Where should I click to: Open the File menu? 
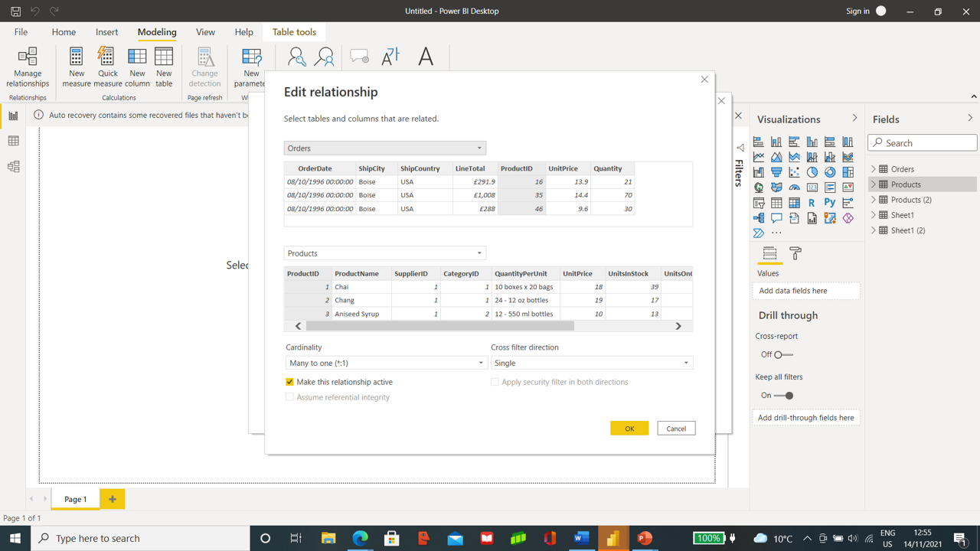click(x=21, y=32)
